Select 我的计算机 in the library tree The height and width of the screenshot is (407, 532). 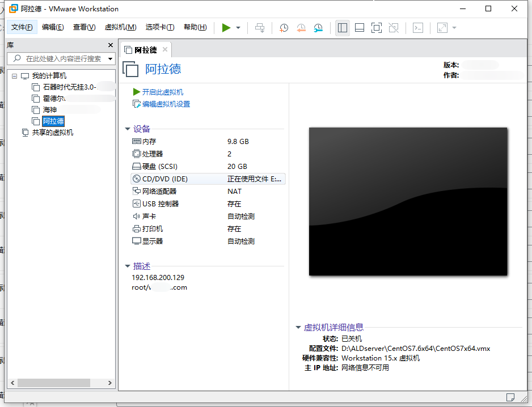click(x=49, y=75)
